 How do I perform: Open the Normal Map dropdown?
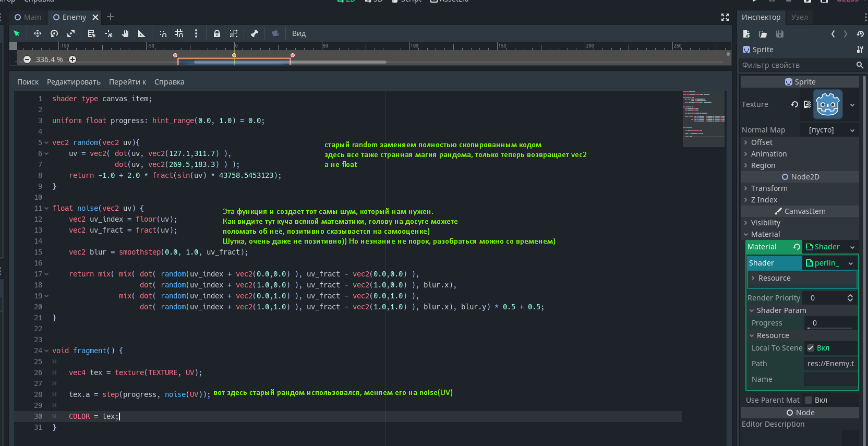coord(831,130)
